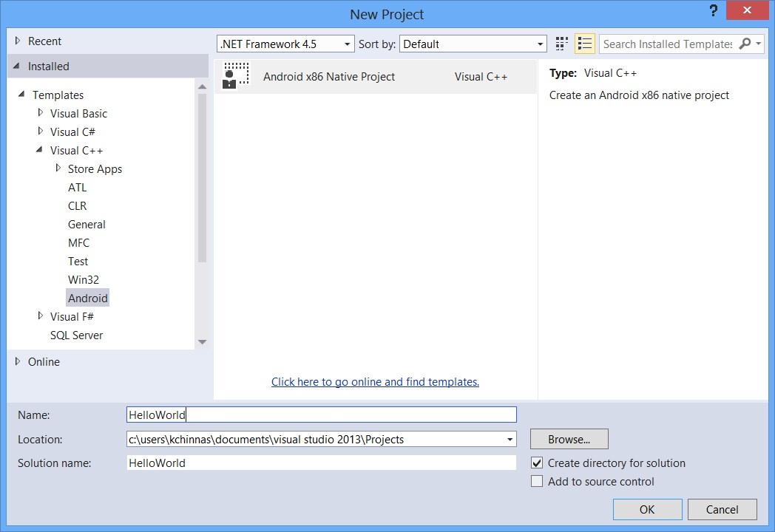The image size is (775, 532).
Task: Switch to small icons view
Action: (x=562, y=44)
